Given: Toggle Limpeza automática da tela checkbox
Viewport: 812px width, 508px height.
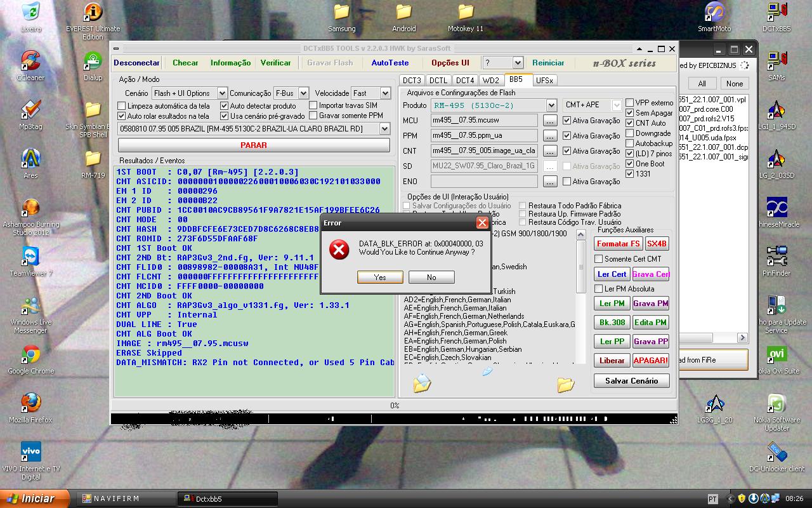Looking at the screenshot, I should 122,106.
